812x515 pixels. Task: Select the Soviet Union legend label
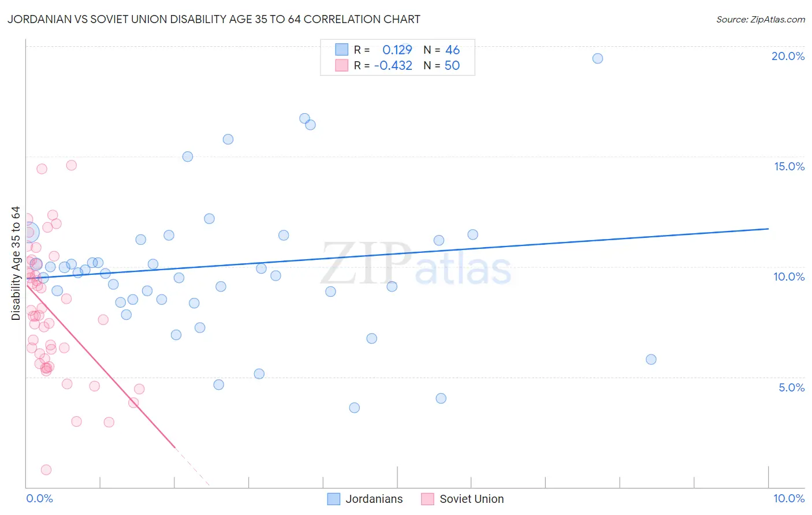pos(472,499)
